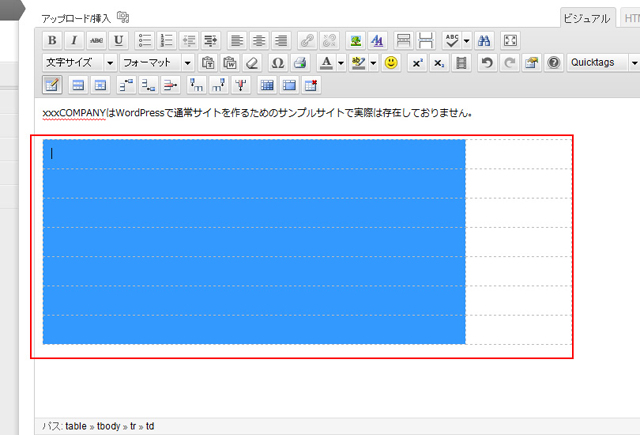Remove formatting with the eraser icon
The height and width of the screenshot is (435, 640).
252,63
